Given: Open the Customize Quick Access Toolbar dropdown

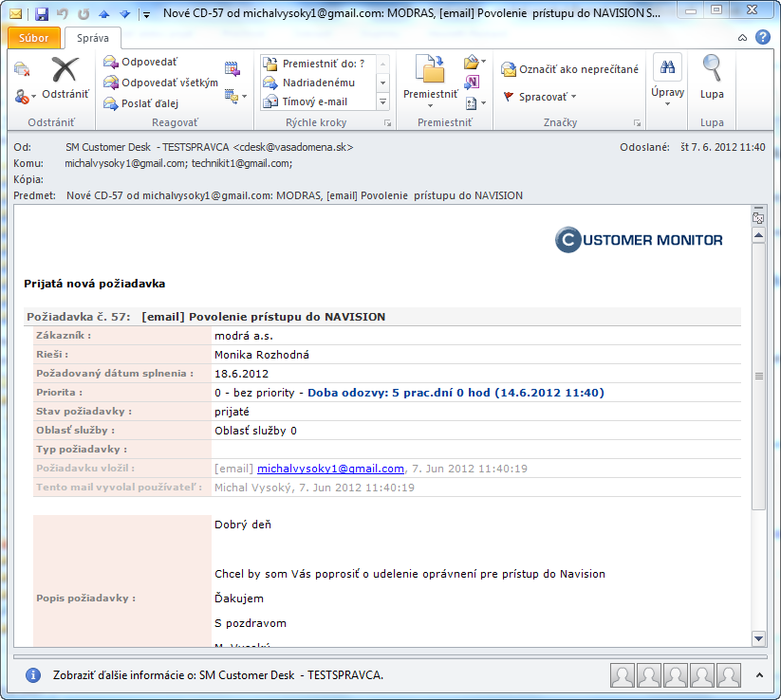Looking at the screenshot, I should tap(146, 15).
